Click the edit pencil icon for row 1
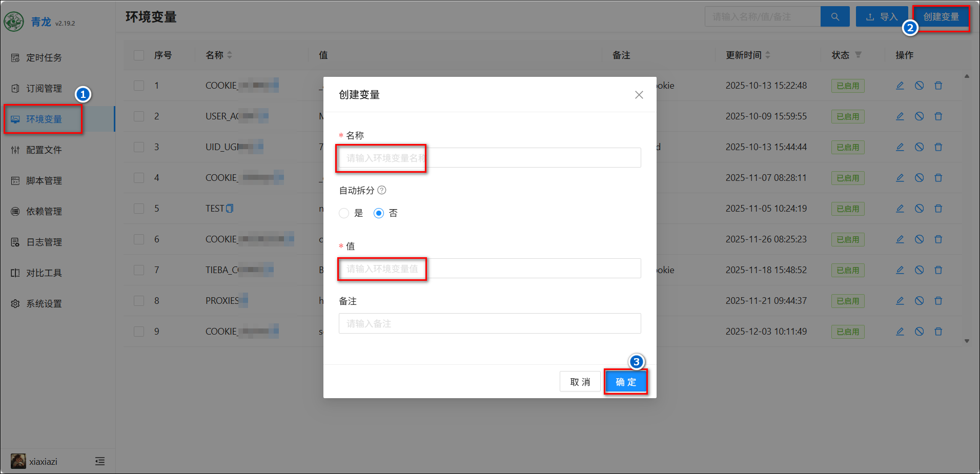The width and height of the screenshot is (980, 474). point(900,86)
